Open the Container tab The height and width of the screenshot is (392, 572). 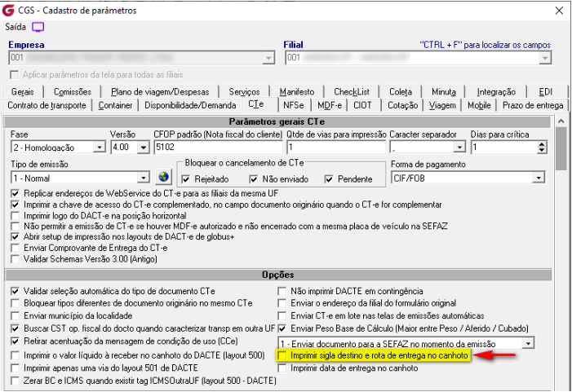pyautogui.click(x=115, y=105)
